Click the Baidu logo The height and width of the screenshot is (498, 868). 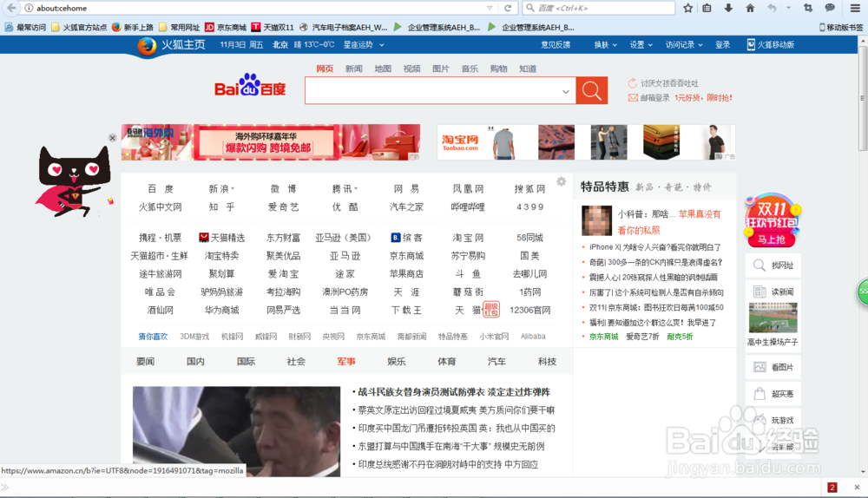coord(250,86)
